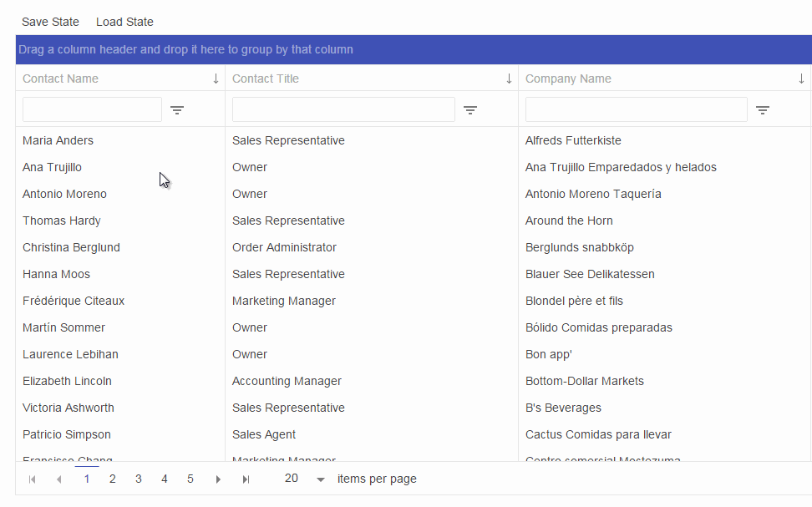Click the Contact Name filter text box
This screenshot has height=507, width=812.
(x=92, y=109)
